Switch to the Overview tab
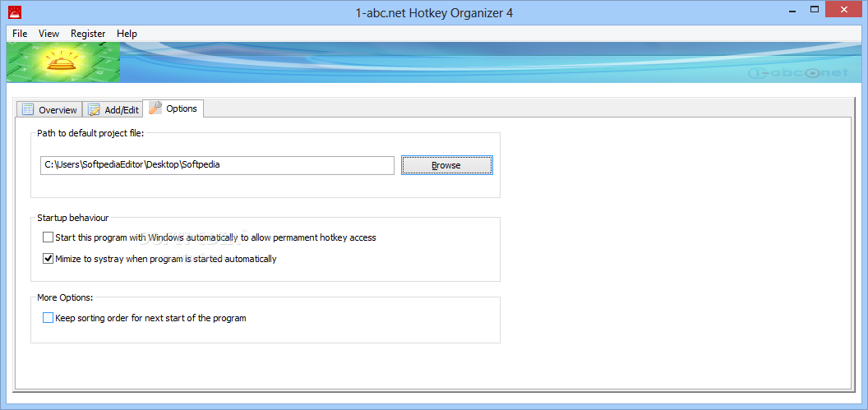The width and height of the screenshot is (868, 410). pyautogui.click(x=49, y=109)
